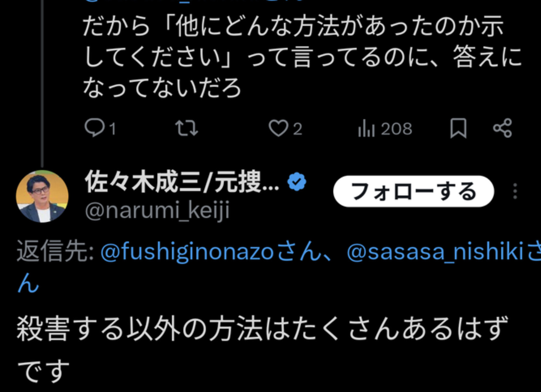This screenshot has width=541, height=392.
Task: Share the tweet using the share icon
Action: coord(502,128)
